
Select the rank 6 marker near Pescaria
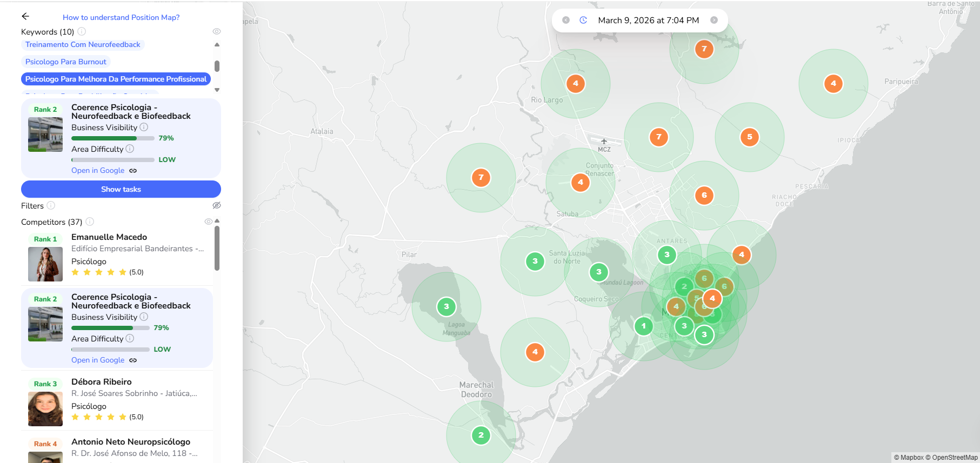[x=704, y=195]
